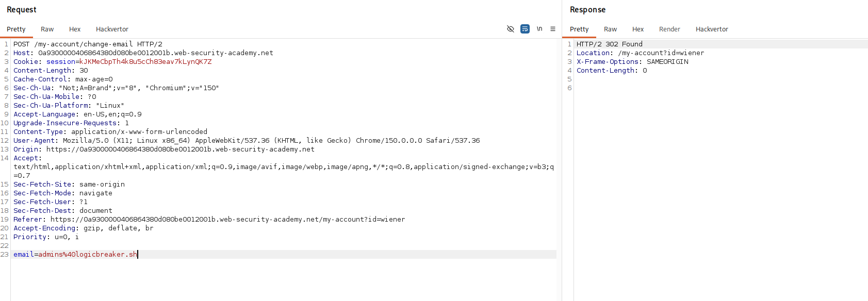Select the Response Raw tab
The height and width of the screenshot is (301, 868).
tap(610, 29)
